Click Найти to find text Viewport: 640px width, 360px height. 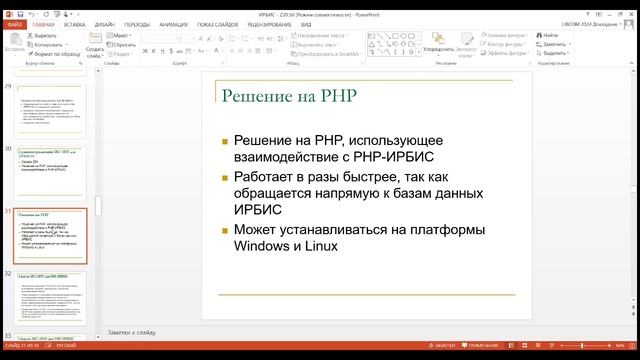tap(547, 36)
